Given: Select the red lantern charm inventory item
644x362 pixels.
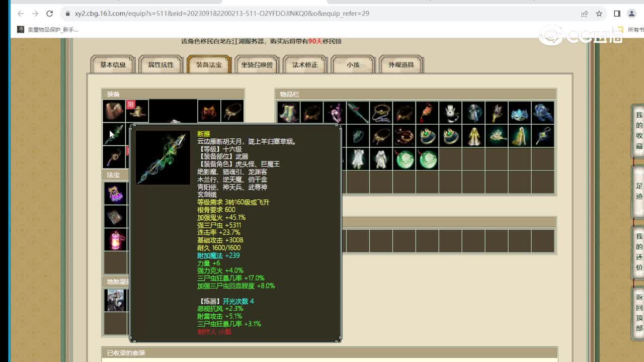Looking at the screenshot, I should tap(427, 113).
